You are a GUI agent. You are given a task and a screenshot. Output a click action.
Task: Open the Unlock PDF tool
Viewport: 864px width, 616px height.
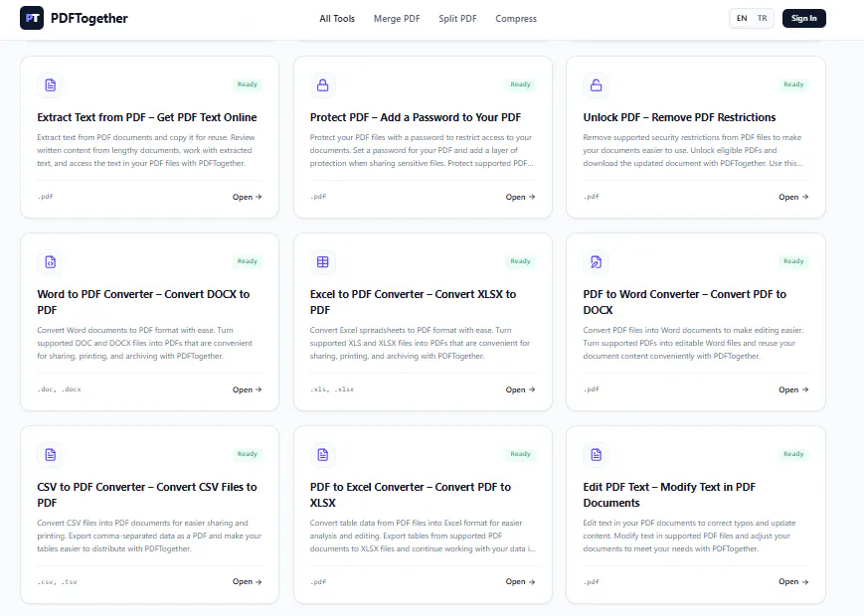[793, 197]
